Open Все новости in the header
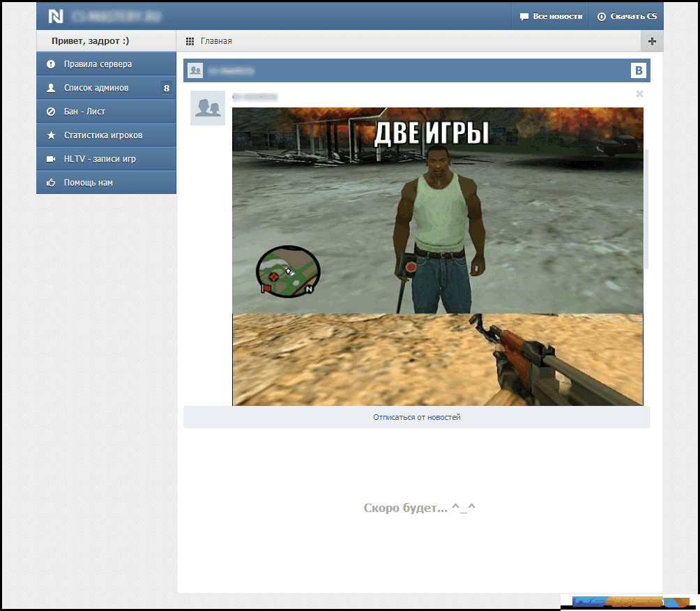The image size is (700, 611). 551,16
